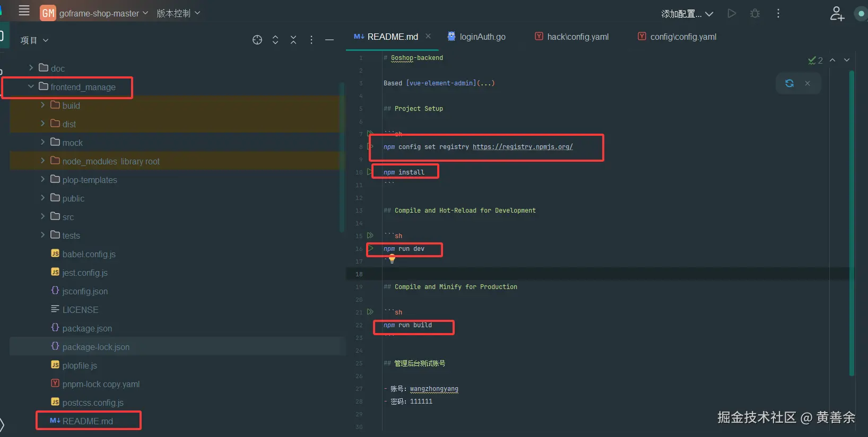The height and width of the screenshot is (437, 868).
Task: Run gutter icon at line 15
Action: click(370, 235)
